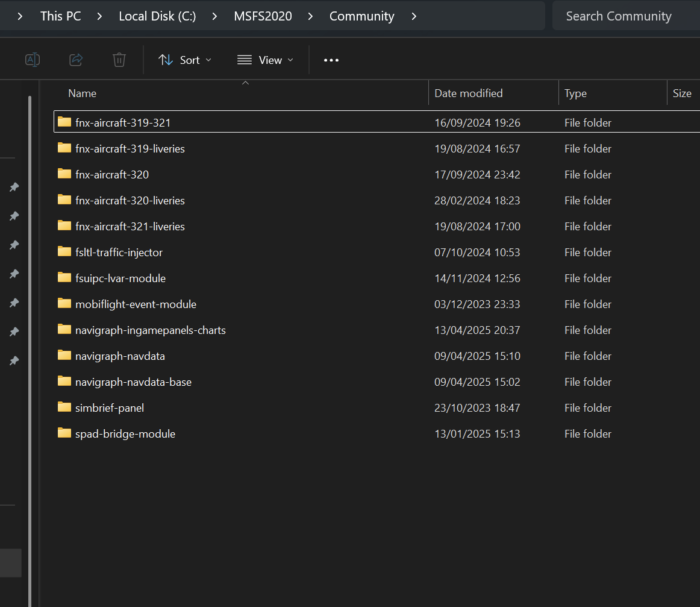The width and height of the screenshot is (700, 607).
Task: Select the fnx-aircraft-321-liveries folder icon
Action: tap(64, 225)
